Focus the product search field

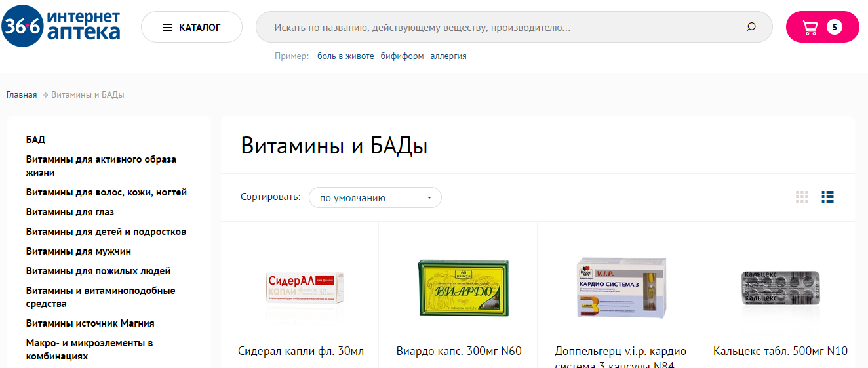pyautogui.click(x=514, y=27)
